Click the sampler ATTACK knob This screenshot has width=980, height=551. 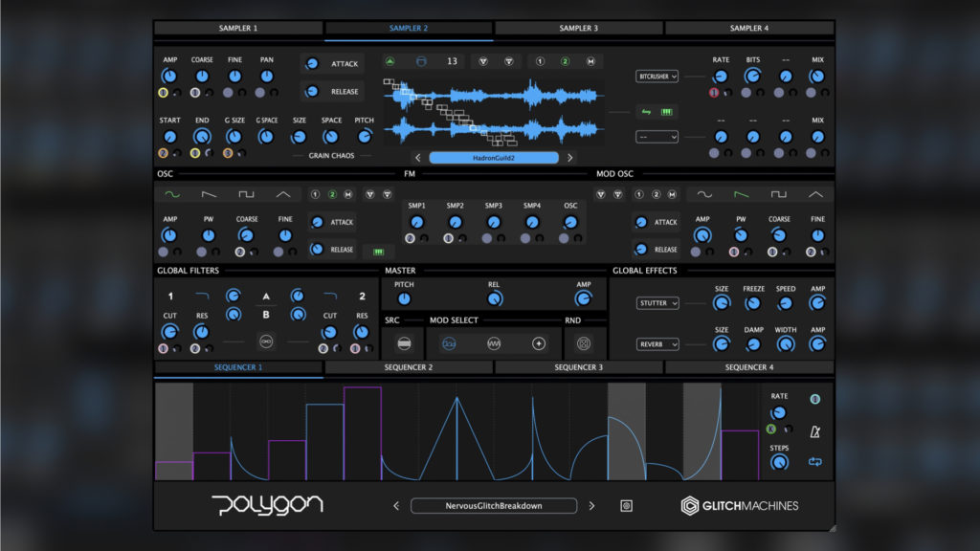point(312,64)
